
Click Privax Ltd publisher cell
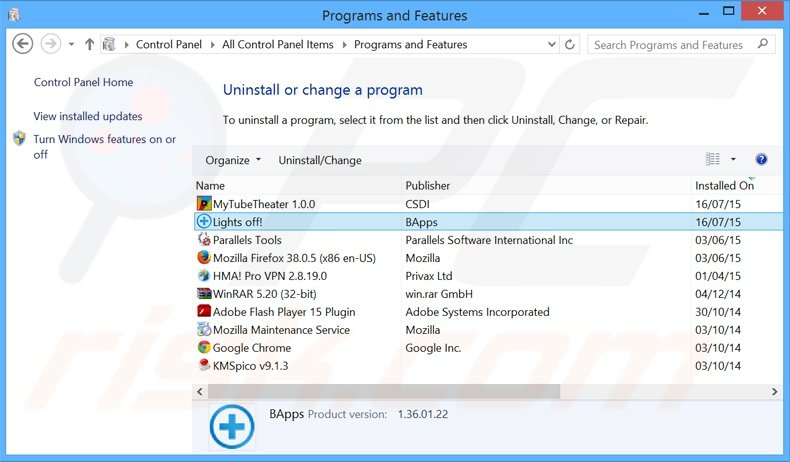tap(429, 276)
